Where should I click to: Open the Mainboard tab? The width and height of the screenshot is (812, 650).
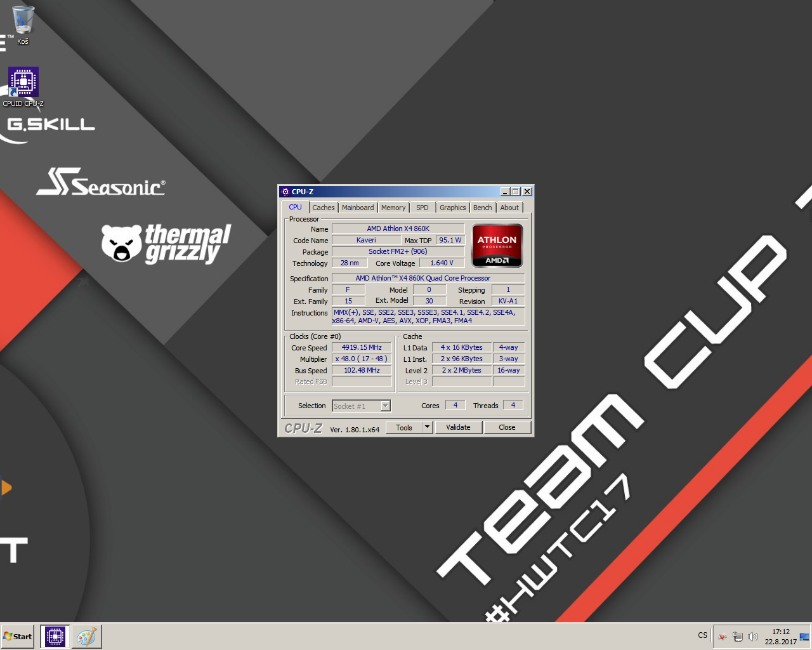click(358, 208)
